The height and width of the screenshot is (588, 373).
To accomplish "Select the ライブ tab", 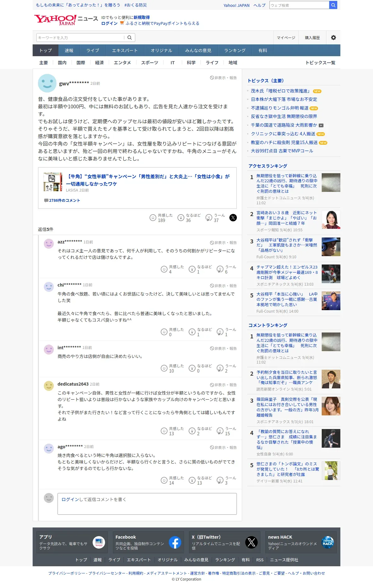I will (93, 50).
